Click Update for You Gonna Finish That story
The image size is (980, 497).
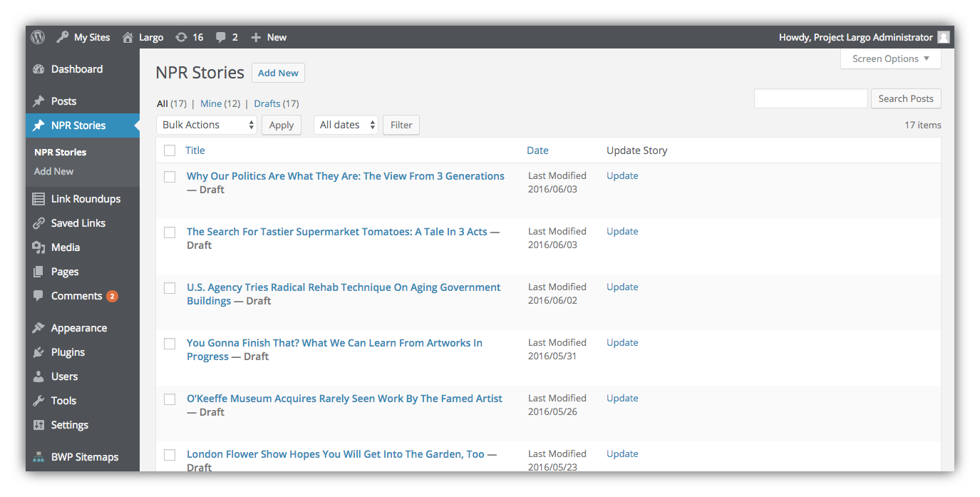tap(622, 342)
